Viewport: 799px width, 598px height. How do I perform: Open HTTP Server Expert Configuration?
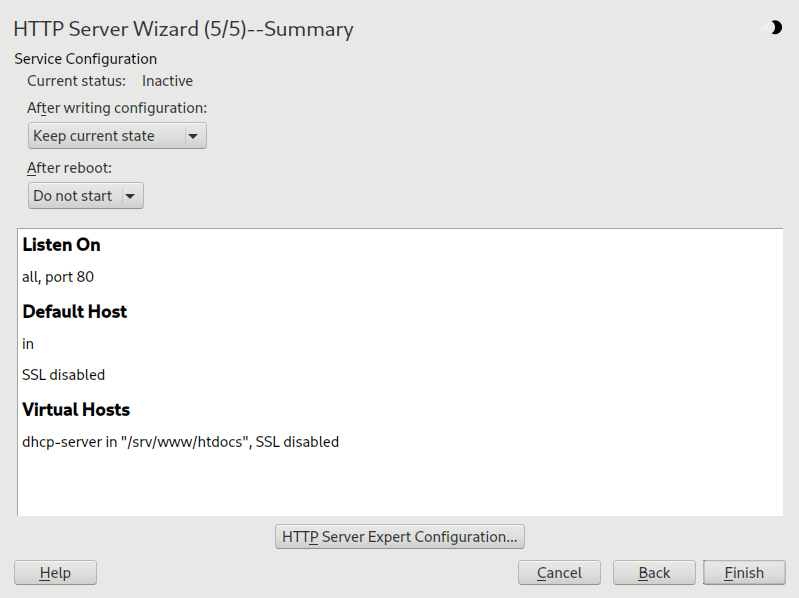click(x=400, y=537)
